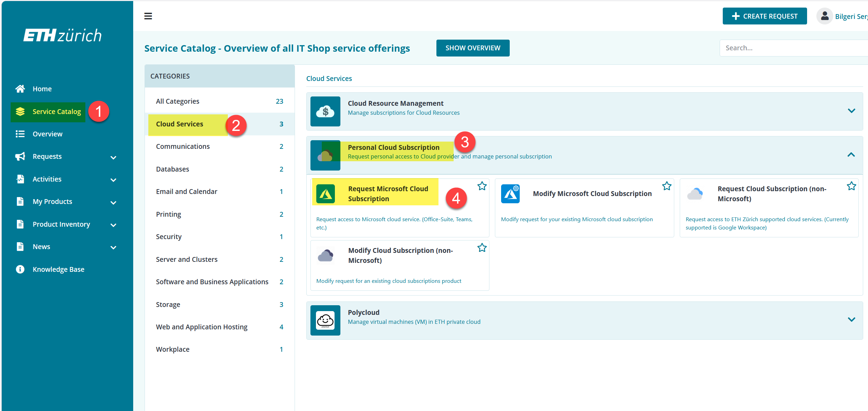
Task: Click into the Search field
Action: [794, 48]
